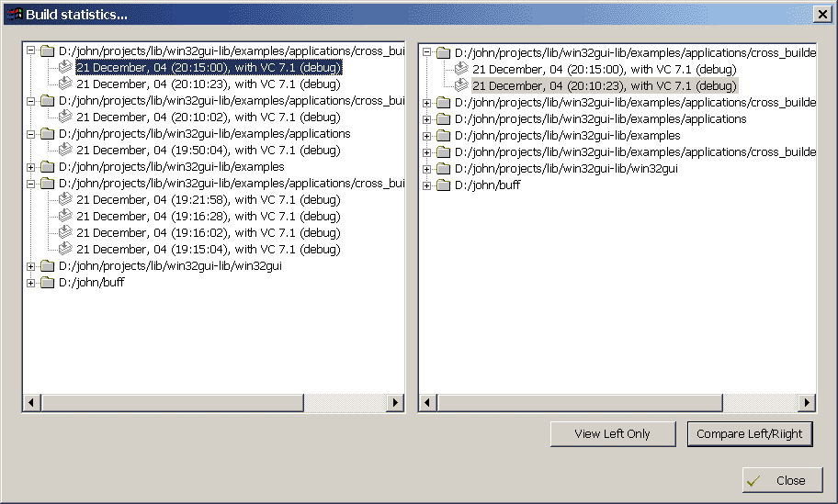Expand the examples folder in left pane
The image size is (838, 504).
(32, 167)
